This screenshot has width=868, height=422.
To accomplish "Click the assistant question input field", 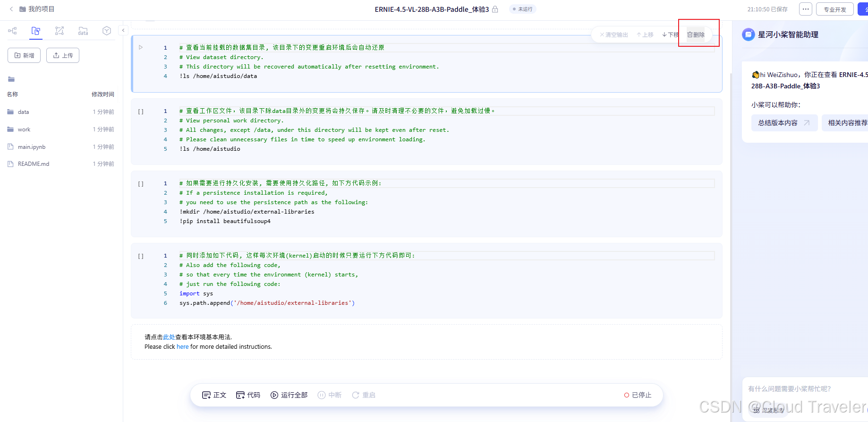I will click(x=805, y=389).
